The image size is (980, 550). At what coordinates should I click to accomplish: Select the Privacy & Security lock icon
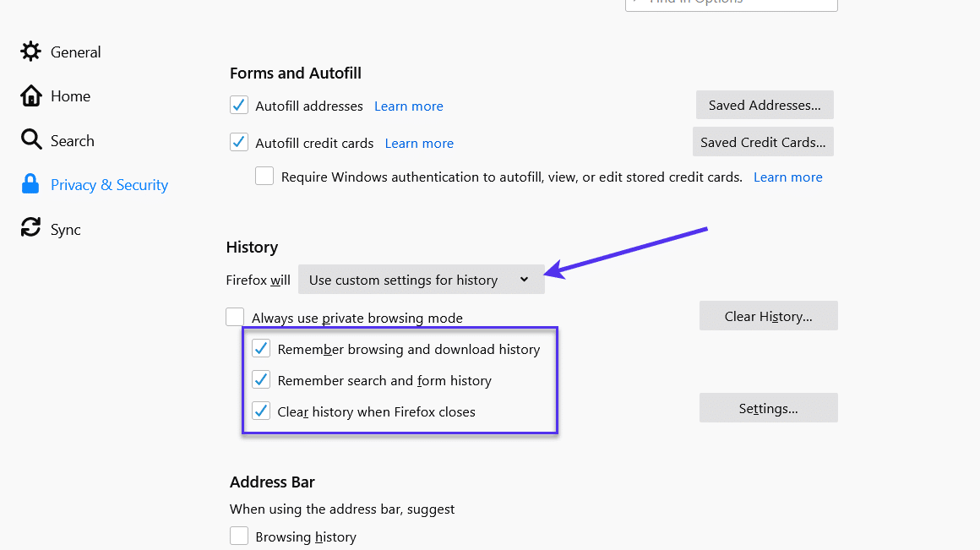coord(30,184)
